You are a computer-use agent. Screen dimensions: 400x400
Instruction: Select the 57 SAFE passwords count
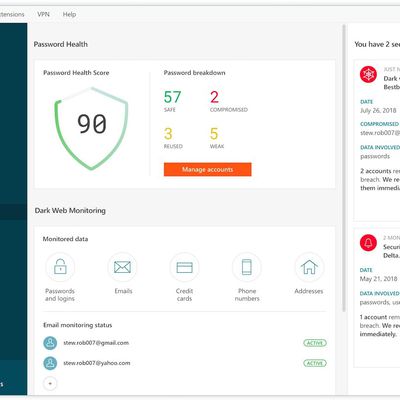[172, 101]
